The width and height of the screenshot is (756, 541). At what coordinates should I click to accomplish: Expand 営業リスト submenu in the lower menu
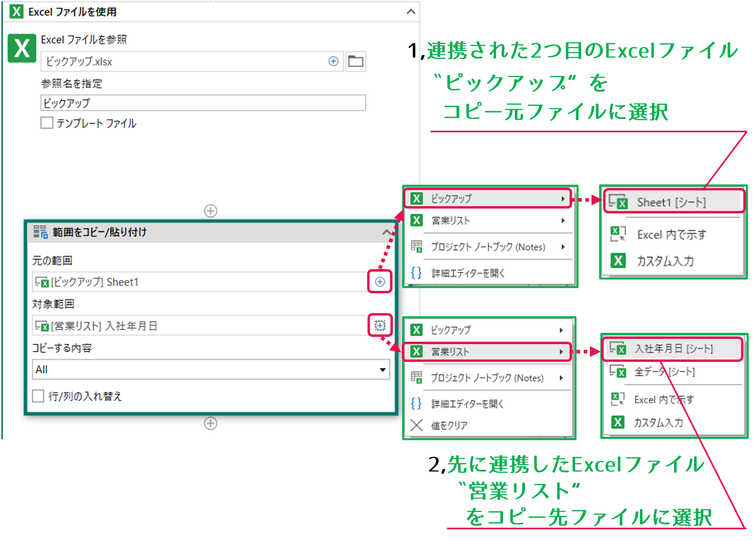(487, 351)
